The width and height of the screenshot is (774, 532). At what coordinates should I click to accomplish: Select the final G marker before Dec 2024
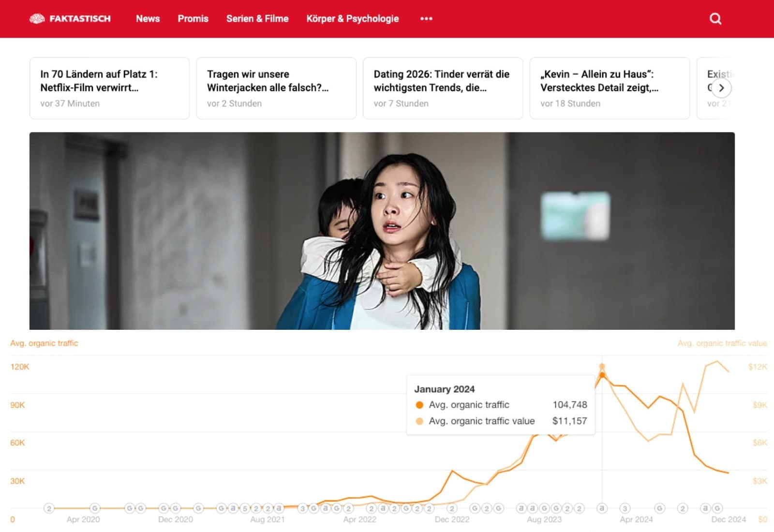717,508
